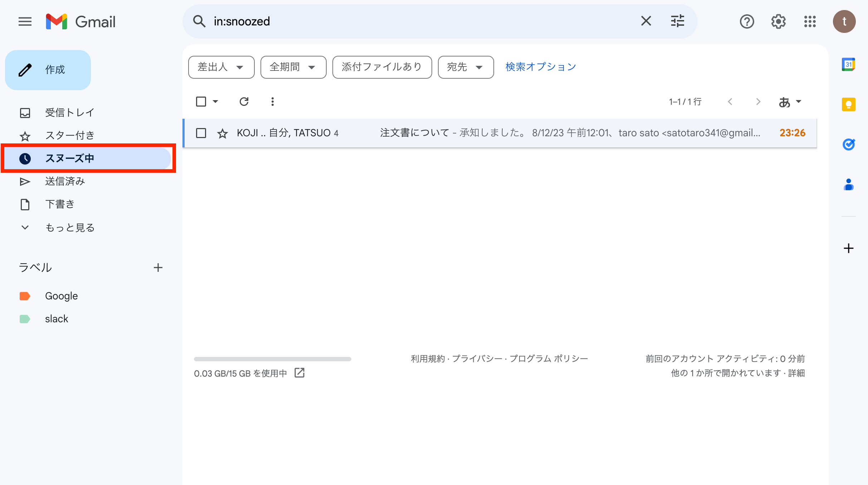Open input tools あ dropdown
The image size is (868, 485).
pos(790,102)
